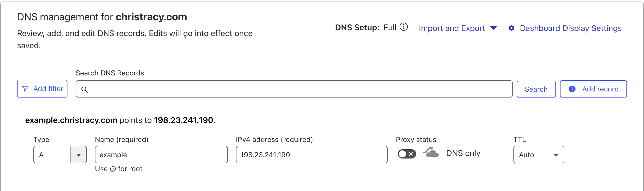Image resolution: width=644 pixels, height=191 pixels.
Task: Click the gear icon beside Dashboard Display Settings
Action: (512, 28)
